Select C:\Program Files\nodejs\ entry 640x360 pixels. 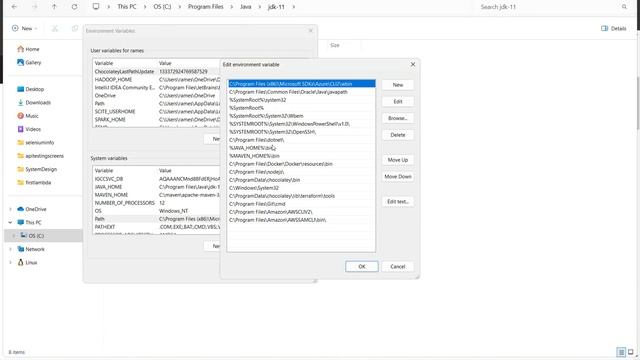click(301, 172)
